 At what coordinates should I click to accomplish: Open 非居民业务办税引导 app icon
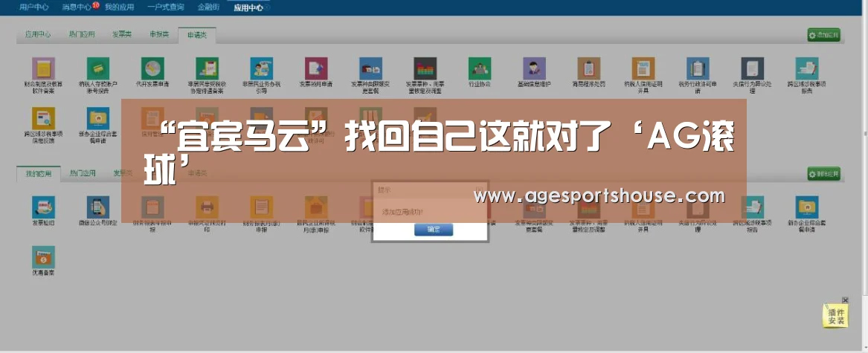pos(261,68)
